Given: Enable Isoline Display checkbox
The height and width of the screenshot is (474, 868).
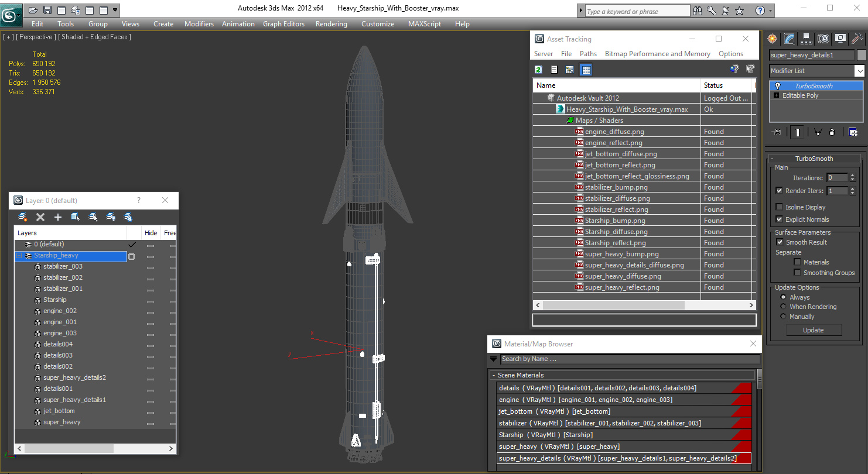Looking at the screenshot, I should click(779, 207).
